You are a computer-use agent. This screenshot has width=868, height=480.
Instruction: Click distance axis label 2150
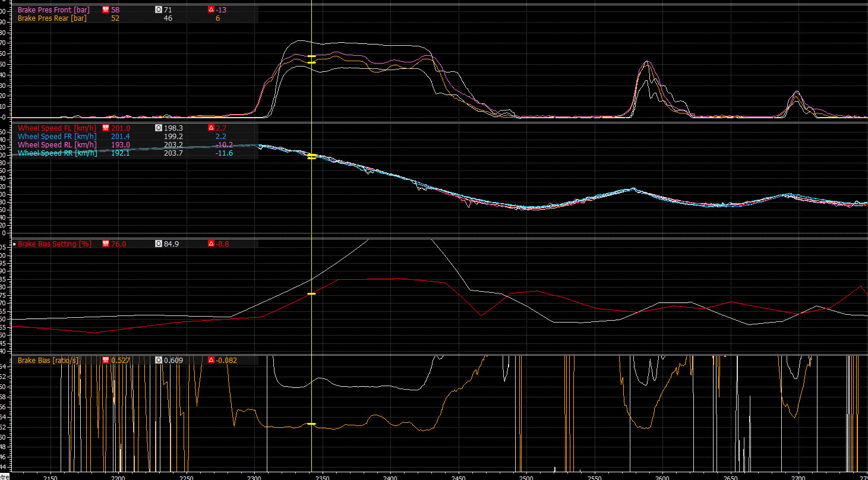coord(50,477)
